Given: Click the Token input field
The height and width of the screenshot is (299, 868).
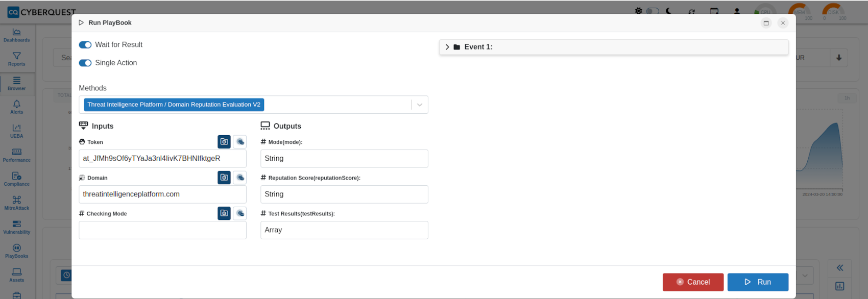Looking at the screenshot, I should [162, 159].
